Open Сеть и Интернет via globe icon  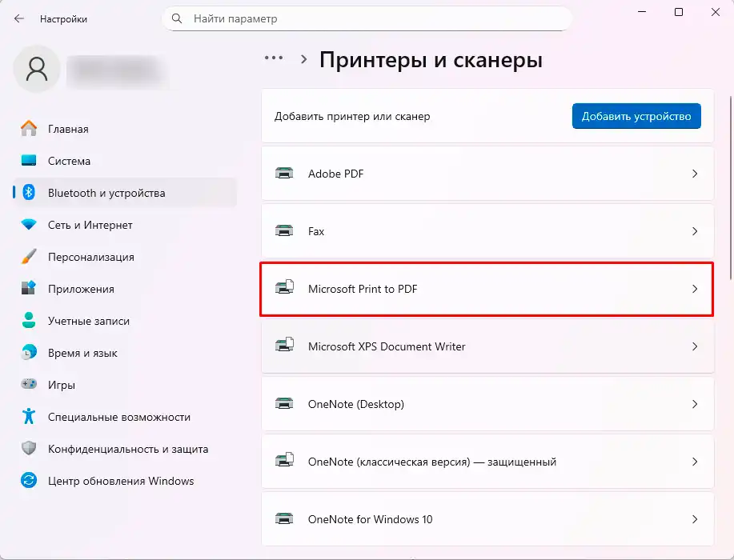(x=30, y=225)
